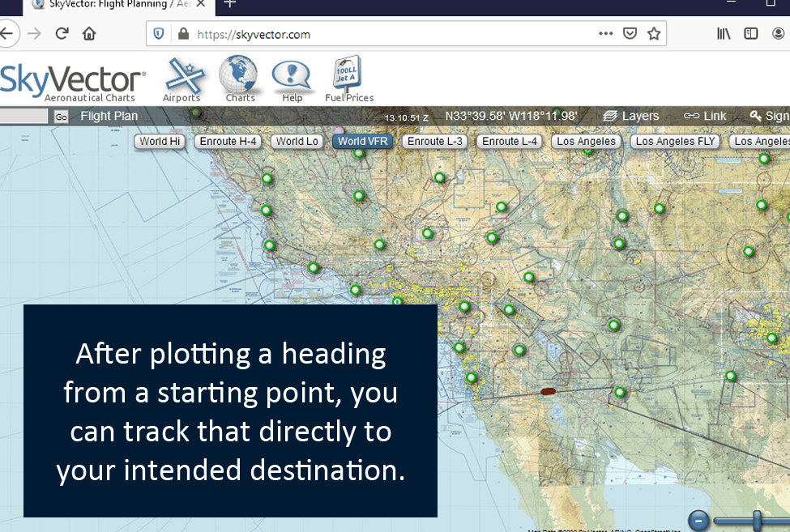Close the SkyVector Flight Planning tab

tap(200, 4)
